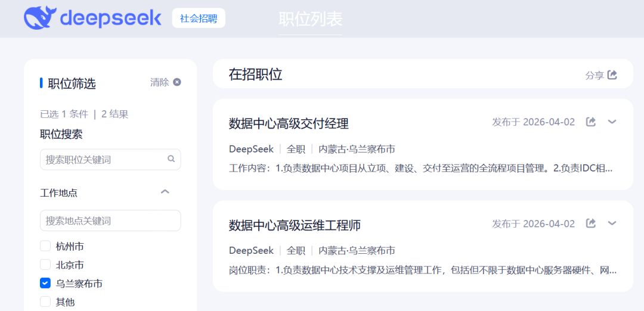The image size is (644, 311).
Task: Click 发布于 2026-04-02 on 交付经理 card
Action: [534, 122]
